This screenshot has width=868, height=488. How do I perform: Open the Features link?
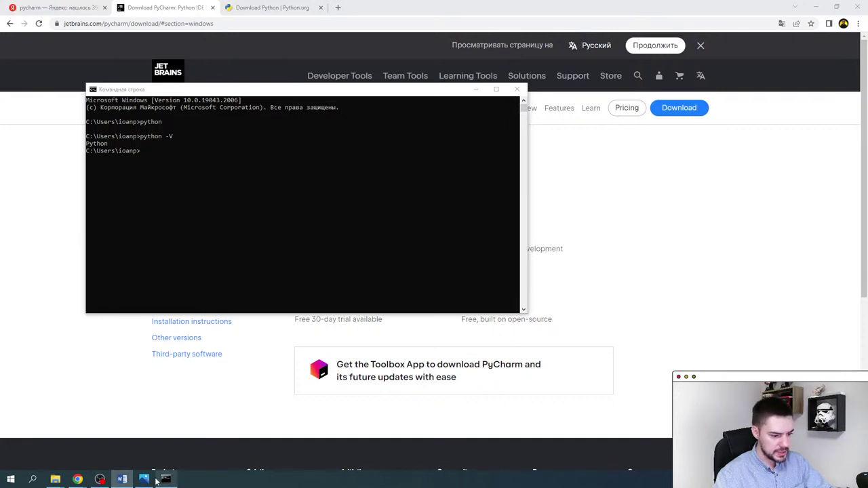(x=559, y=108)
